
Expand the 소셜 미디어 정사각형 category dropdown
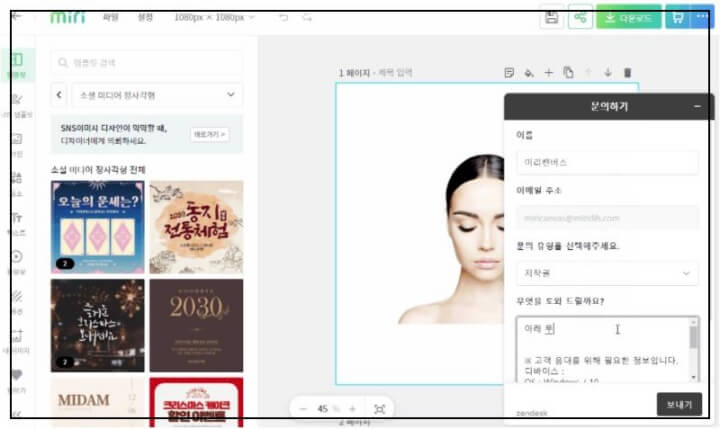[157, 95]
